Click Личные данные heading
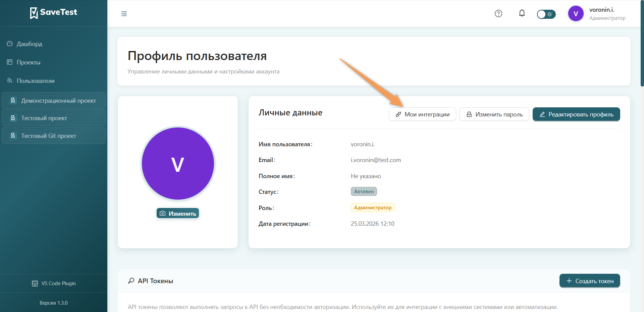Viewport: 644px width, 312px height. [x=290, y=113]
